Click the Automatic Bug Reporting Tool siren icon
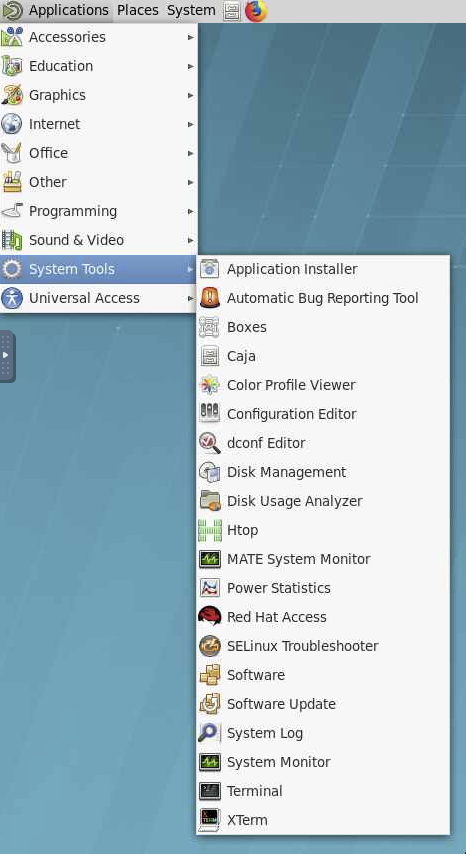466x854 pixels. (210, 298)
